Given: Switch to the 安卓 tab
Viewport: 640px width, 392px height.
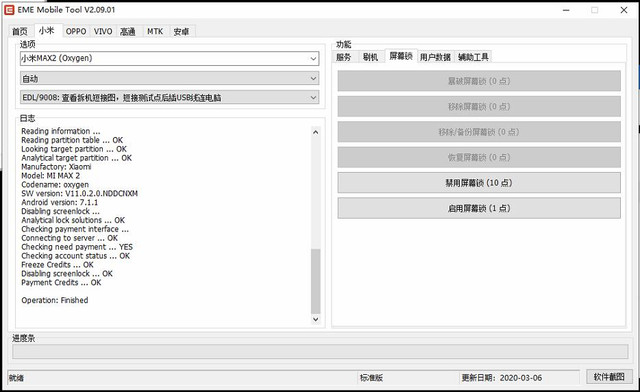Looking at the screenshot, I should [181, 31].
